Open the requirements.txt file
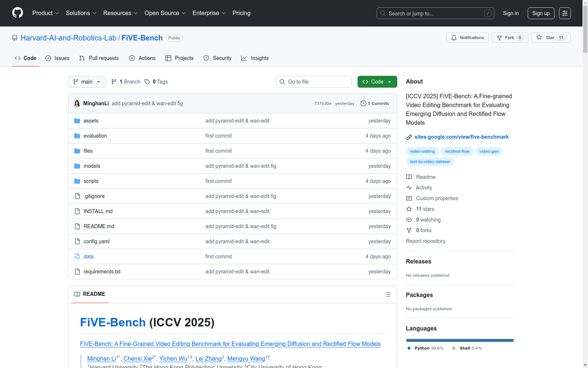The height and width of the screenshot is (368, 588). [102, 272]
